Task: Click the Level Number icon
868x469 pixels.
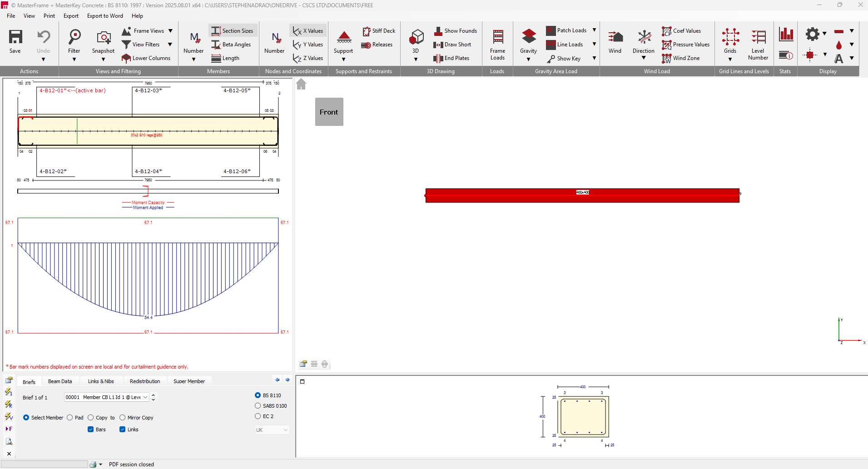Action: [x=758, y=37]
